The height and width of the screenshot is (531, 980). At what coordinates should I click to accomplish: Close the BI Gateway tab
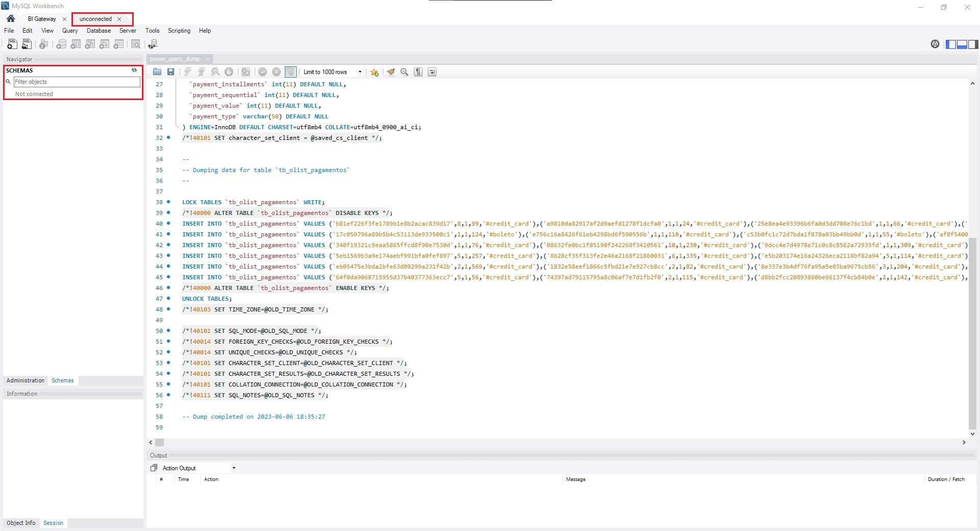(x=64, y=19)
